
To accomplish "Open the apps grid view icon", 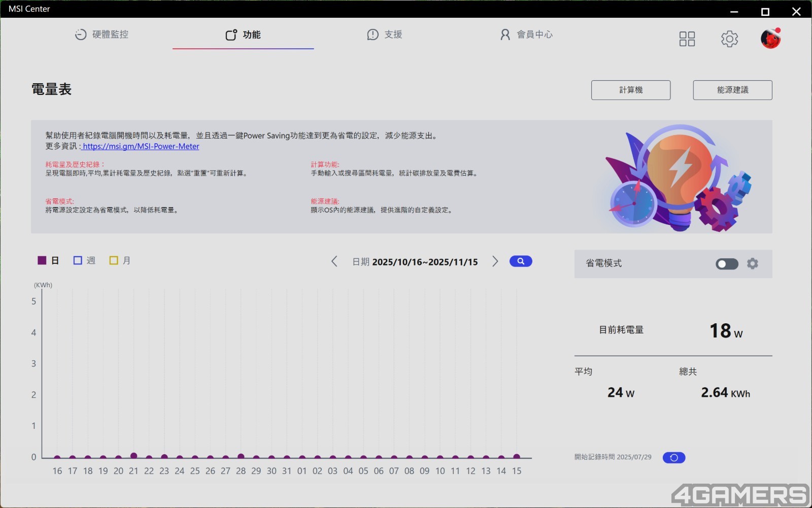I will (x=687, y=39).
